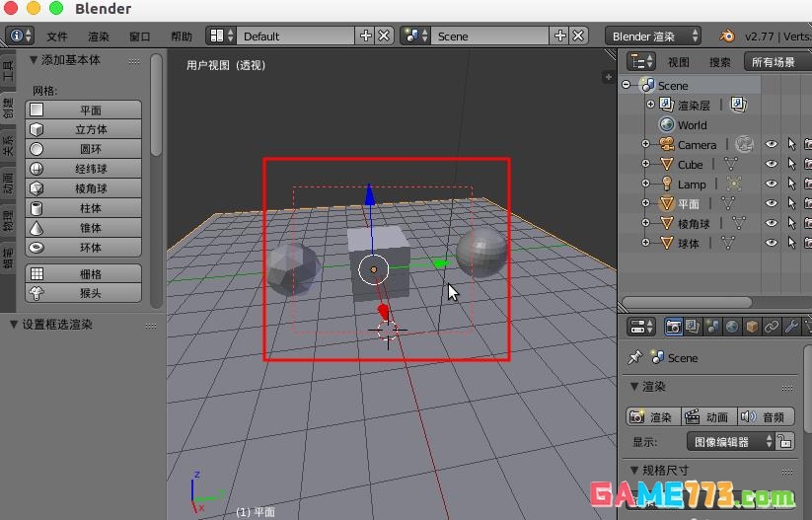Viewport: 812px width, 520px height.
Task: Expand the Lamp outliner item
Action: point(645,183)
